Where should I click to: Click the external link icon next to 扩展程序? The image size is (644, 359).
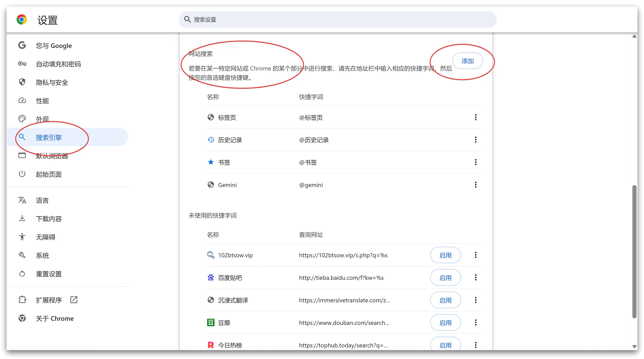[74, 299]
